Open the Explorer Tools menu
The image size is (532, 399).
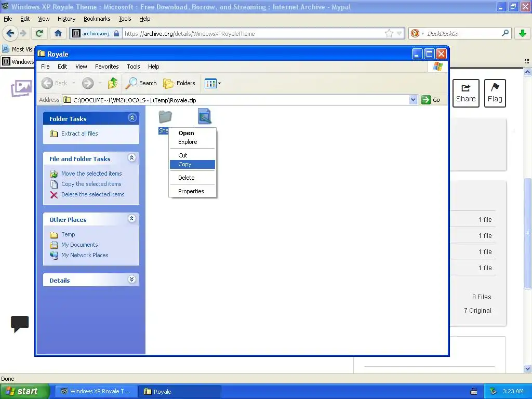134,66
